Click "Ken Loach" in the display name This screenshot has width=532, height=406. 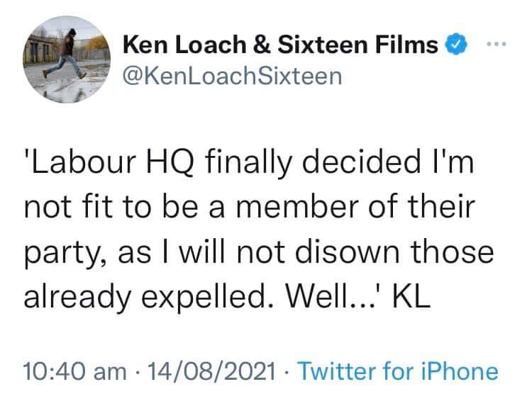pos(187,45)
